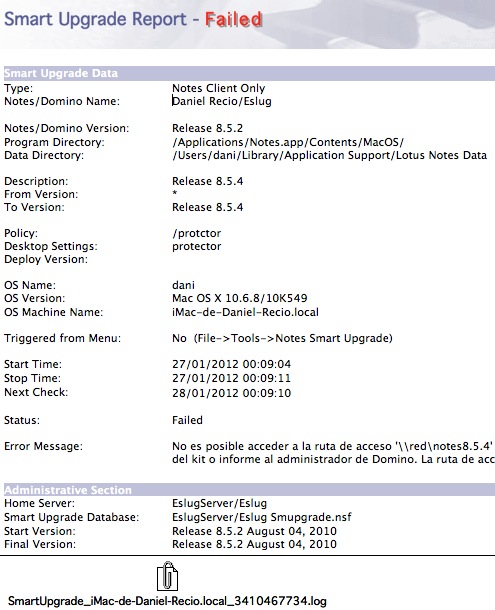This screenshot has width=495, height=610.
Task: Select the Description 'Release 8.5.4' value
Action: click(x=207, y=181)
